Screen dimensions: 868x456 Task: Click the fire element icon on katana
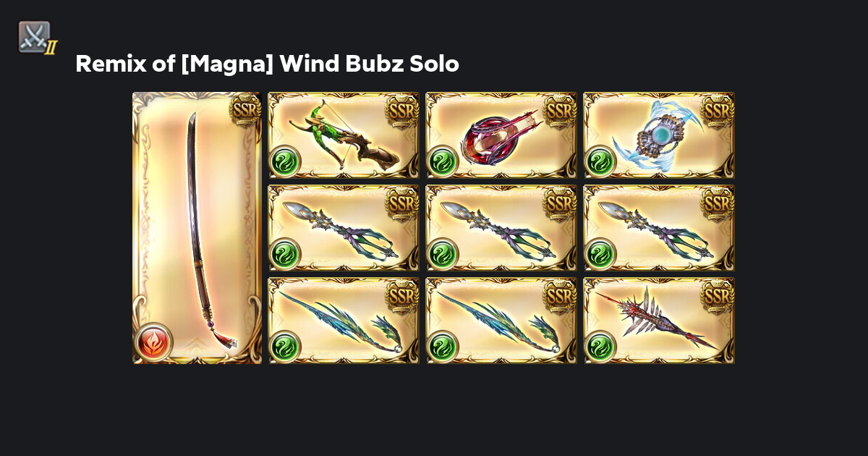[x=153, y=342]
